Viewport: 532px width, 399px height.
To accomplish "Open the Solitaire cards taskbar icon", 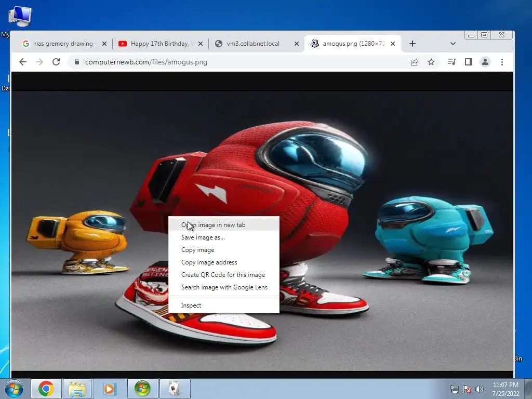I will 175,389.
